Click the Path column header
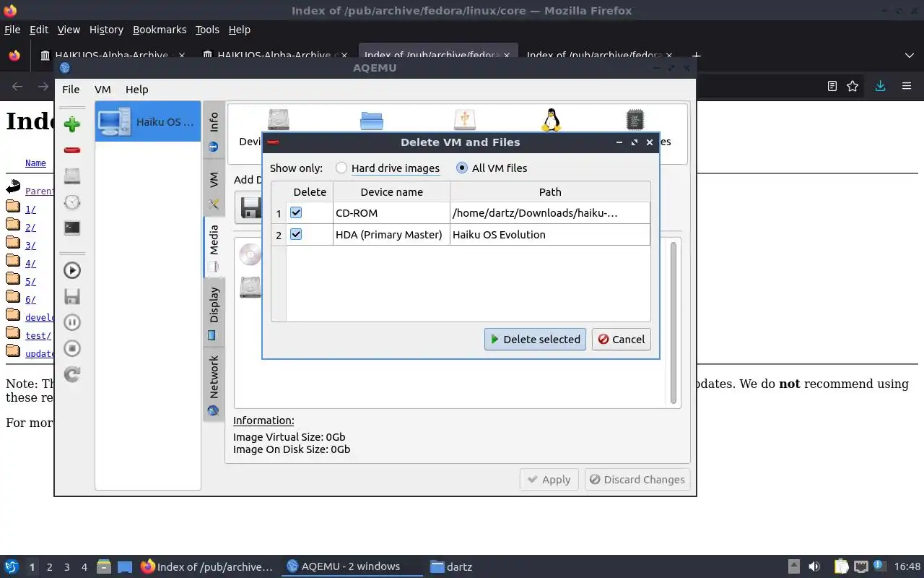This screenshot has height=578, width=924. [550, 191]
